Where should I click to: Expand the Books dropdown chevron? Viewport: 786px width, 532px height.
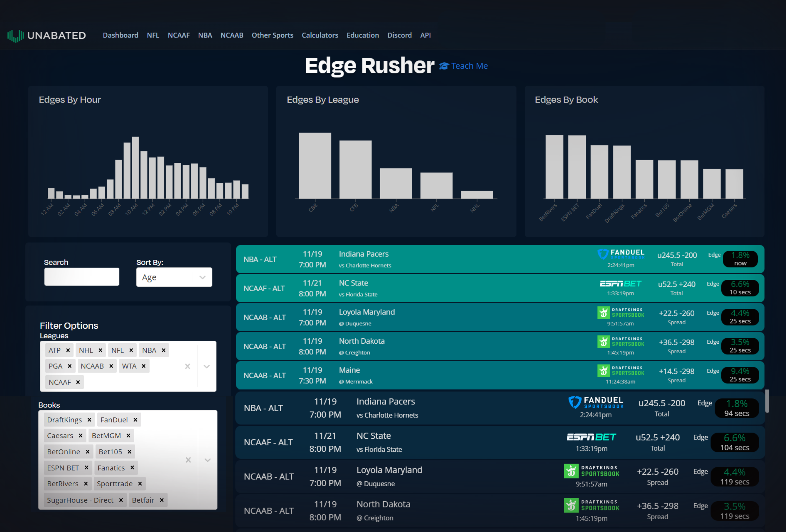[x=208, y=460]
